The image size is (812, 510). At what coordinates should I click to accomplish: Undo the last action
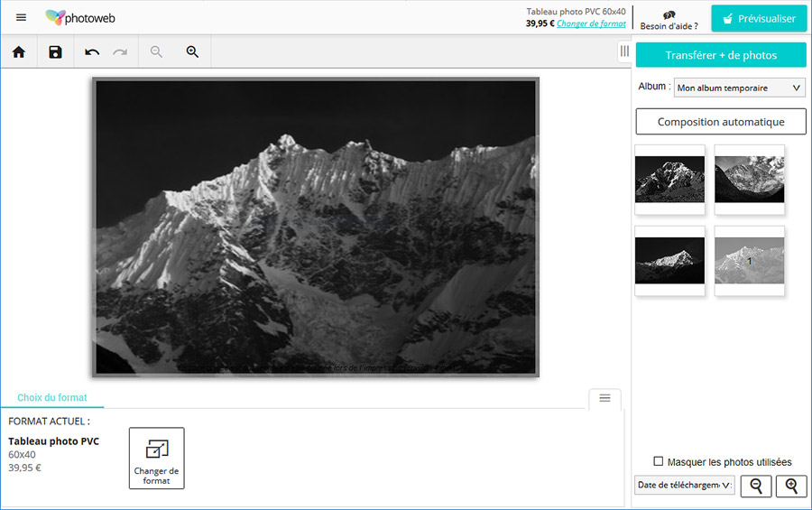[x=92, y=51]
